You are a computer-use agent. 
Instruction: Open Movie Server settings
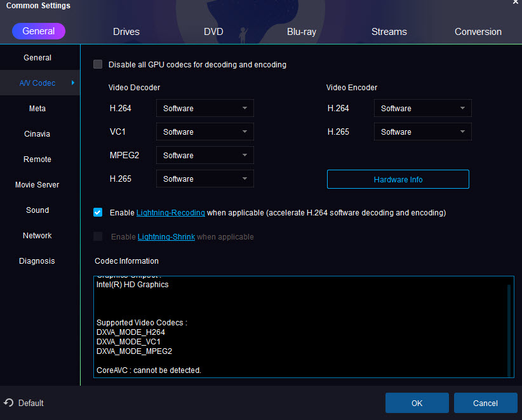coord(37,185)
